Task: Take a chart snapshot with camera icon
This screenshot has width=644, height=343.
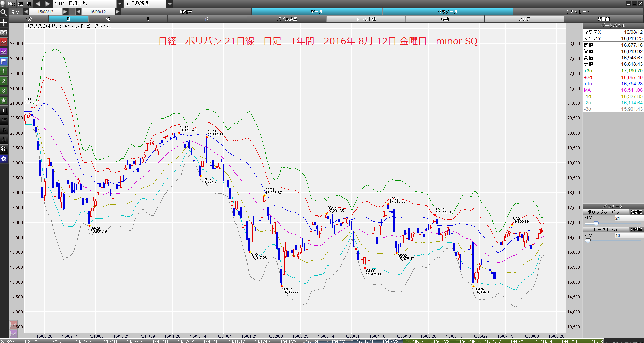Action: [x=4, y=33]
